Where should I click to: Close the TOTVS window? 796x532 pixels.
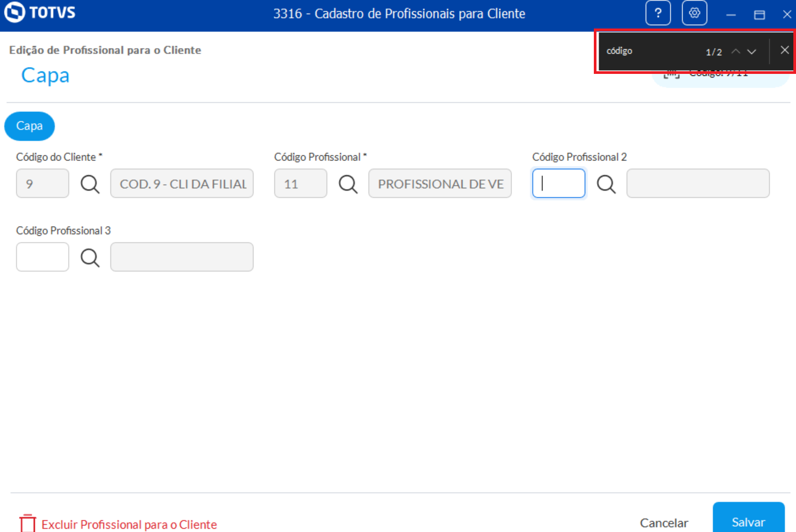click(x=786, y=15)
